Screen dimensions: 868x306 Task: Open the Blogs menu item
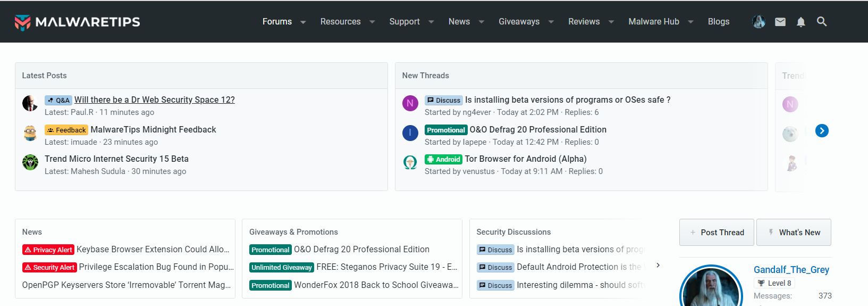click(718, 22)
